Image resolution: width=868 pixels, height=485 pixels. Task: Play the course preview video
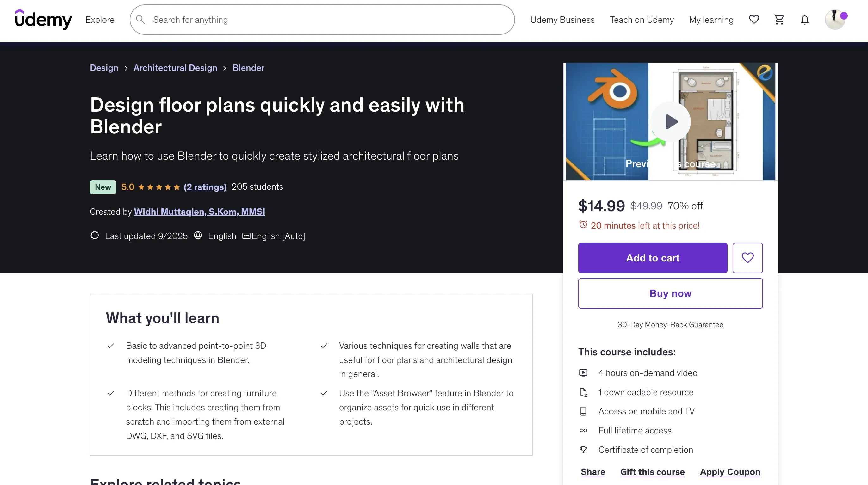[671, 122]
